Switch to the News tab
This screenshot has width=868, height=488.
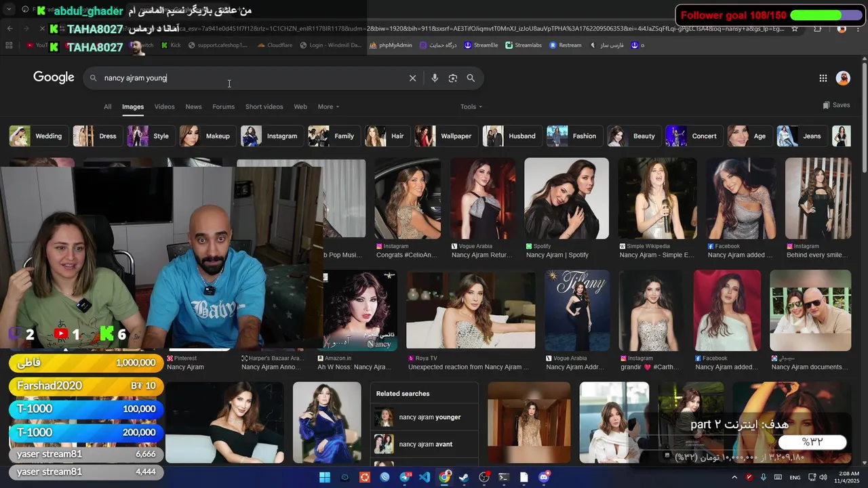pos(193,106)
